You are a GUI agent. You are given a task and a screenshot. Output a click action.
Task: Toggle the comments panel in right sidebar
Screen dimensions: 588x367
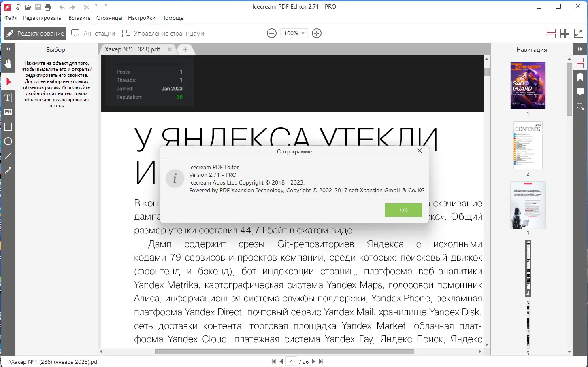tap(580, 91)
